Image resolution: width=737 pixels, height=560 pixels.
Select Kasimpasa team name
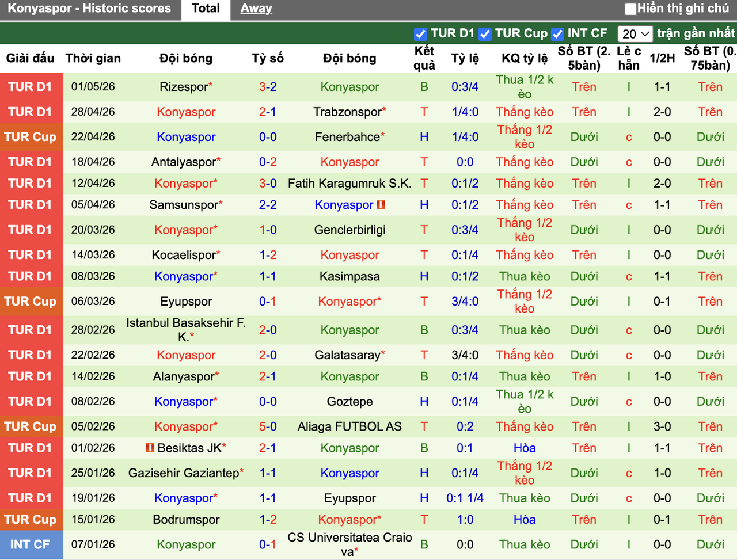click(x=349, y=276)
